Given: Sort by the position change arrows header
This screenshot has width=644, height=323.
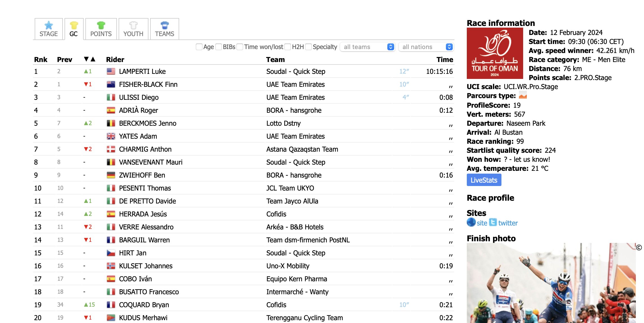Looking at the screenshot, I should pos(90,59).
